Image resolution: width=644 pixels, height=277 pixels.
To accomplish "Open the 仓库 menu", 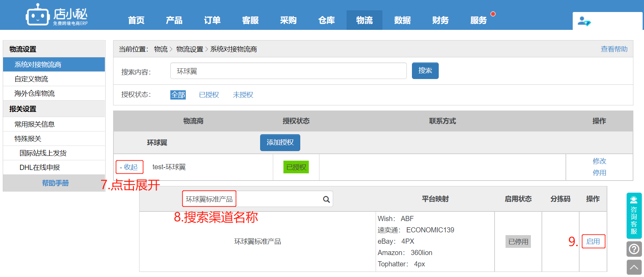I will pos(326,20).
